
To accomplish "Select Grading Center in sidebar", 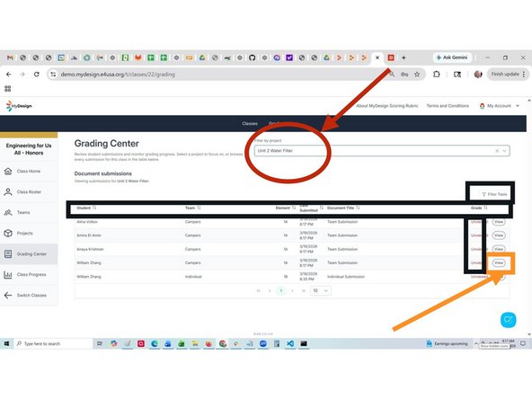I will point(29,254).
